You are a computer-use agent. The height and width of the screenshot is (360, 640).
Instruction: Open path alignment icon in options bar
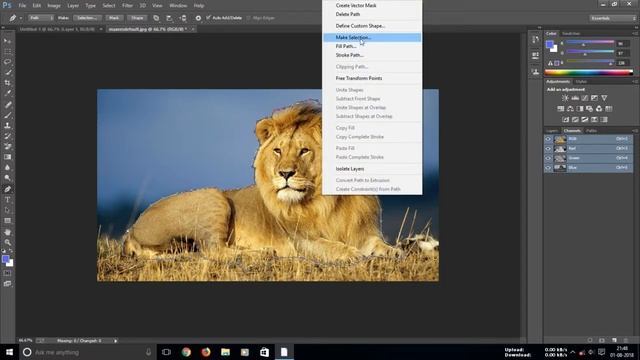(x=169, y=18)
